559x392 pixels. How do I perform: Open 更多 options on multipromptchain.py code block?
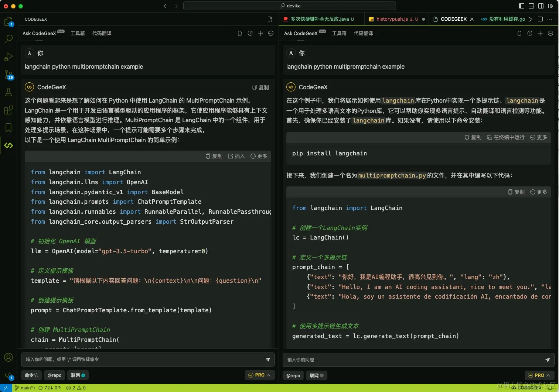click(x=539, y=192)
